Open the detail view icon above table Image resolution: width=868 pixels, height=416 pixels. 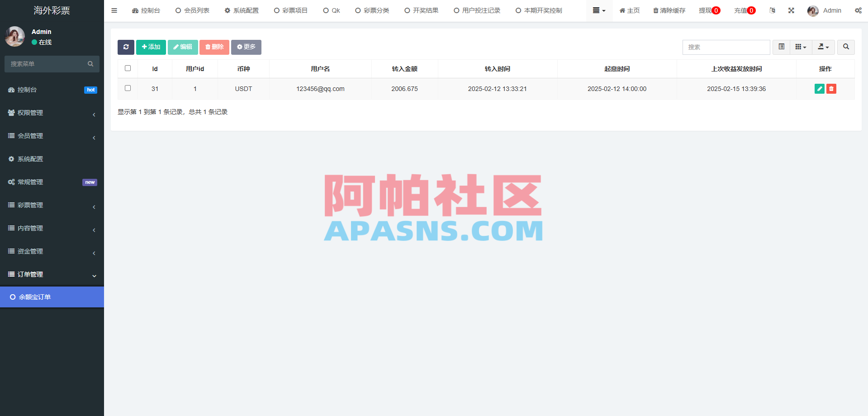coord(781,47)
